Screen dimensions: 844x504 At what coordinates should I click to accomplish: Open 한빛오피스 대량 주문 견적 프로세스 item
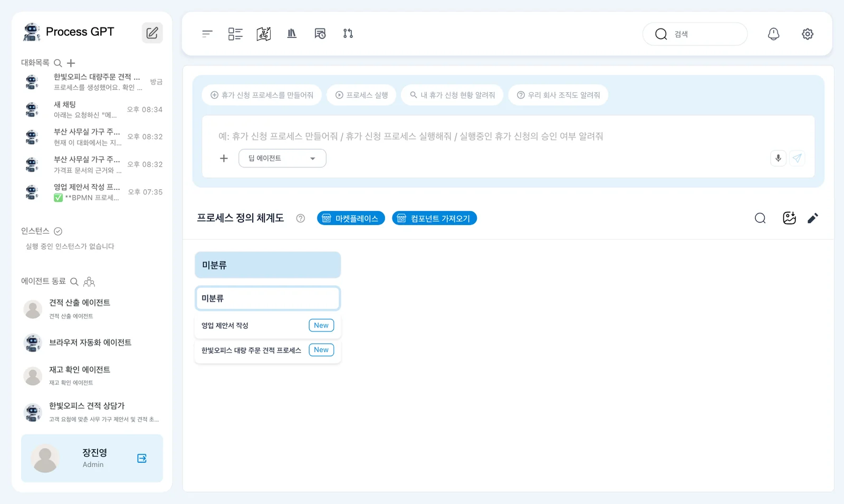coord(267,351)
